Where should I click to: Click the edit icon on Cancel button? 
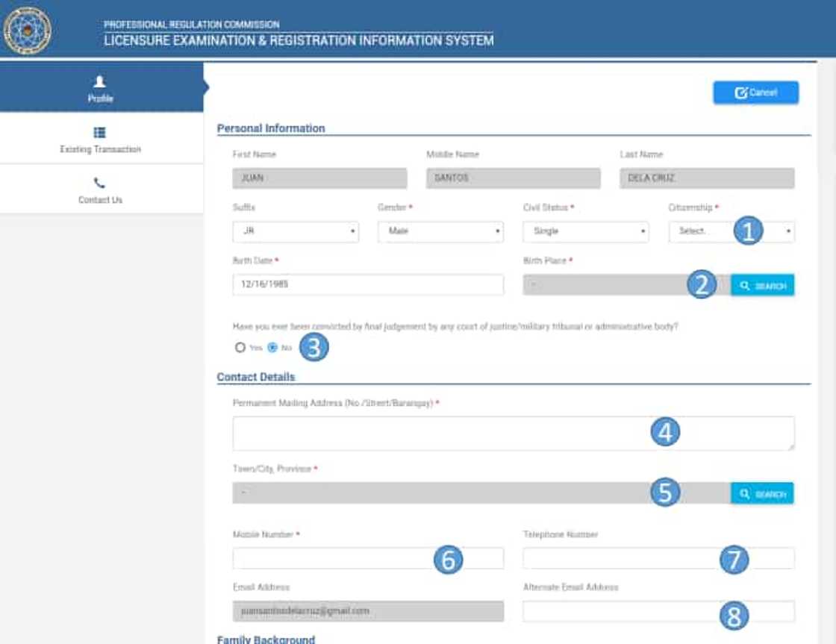click(x=740, y=93)
